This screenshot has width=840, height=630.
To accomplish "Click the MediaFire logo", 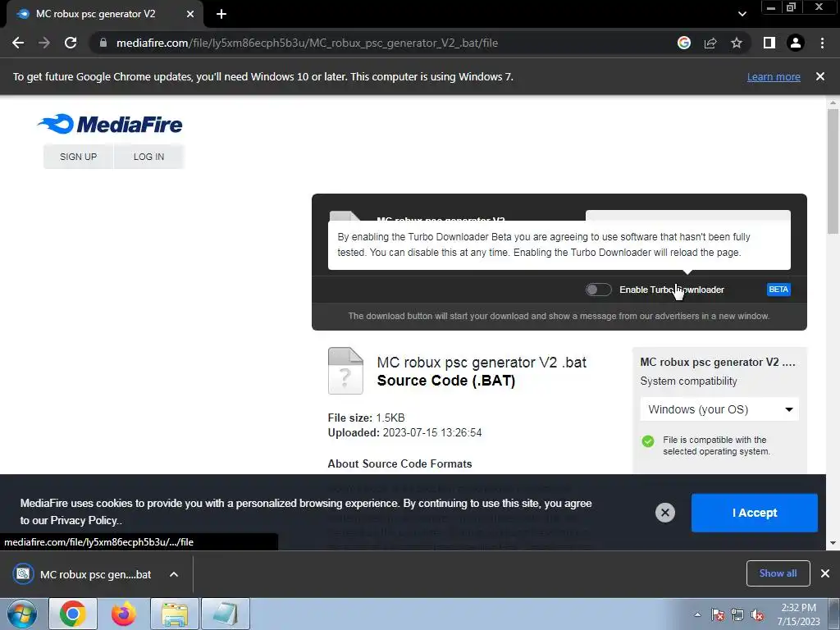I will 110,124.
